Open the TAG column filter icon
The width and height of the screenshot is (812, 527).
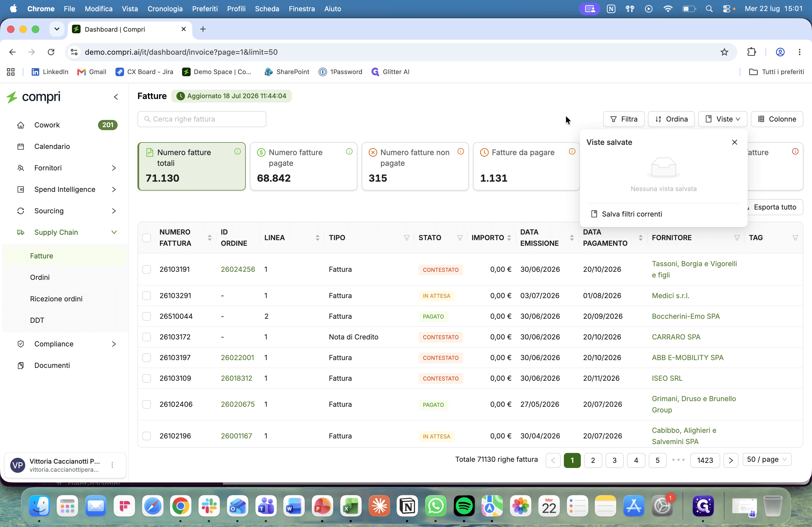point(795,238)
